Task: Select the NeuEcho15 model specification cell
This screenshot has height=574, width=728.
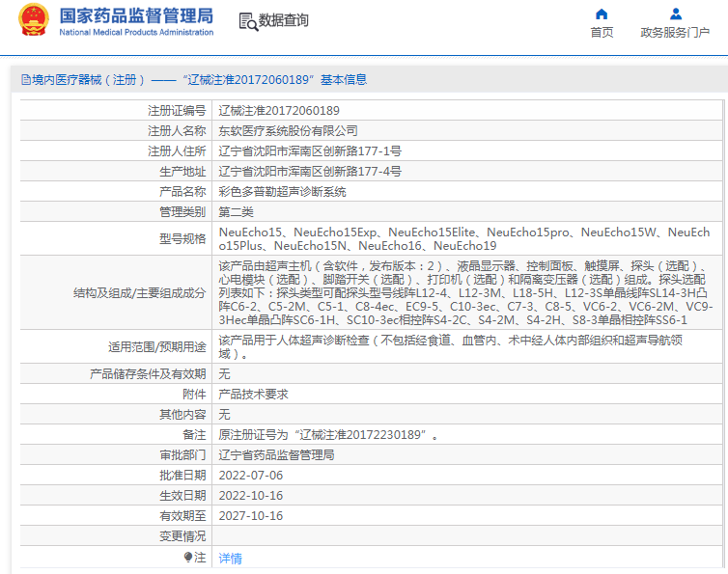Action: [x=467, y=238]
